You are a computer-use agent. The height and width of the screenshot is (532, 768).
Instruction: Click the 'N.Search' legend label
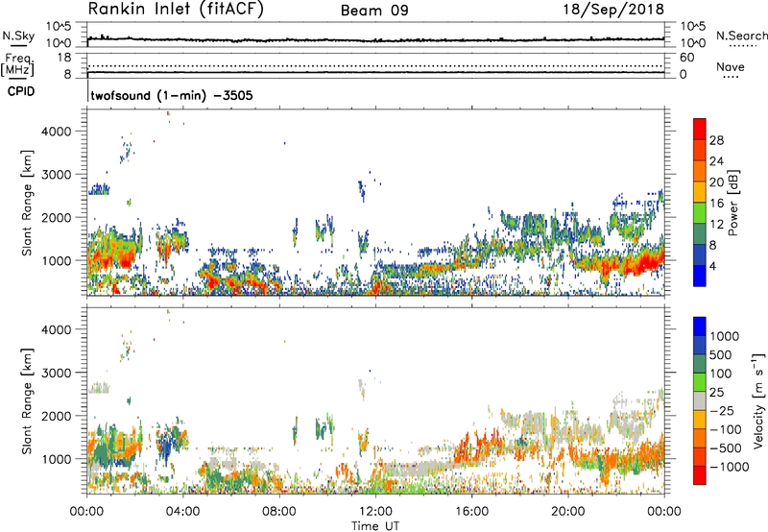click(x=741, y=36)
